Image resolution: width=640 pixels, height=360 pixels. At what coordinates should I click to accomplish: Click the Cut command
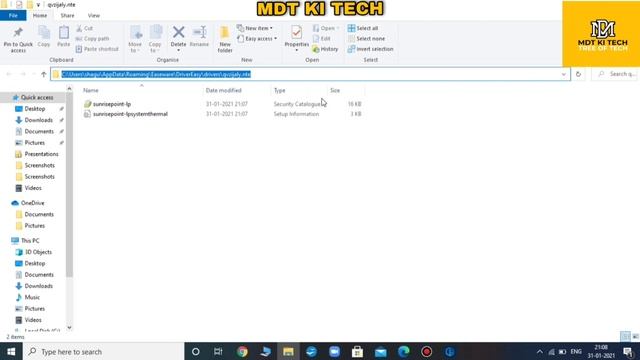click(x=84, y=28)
